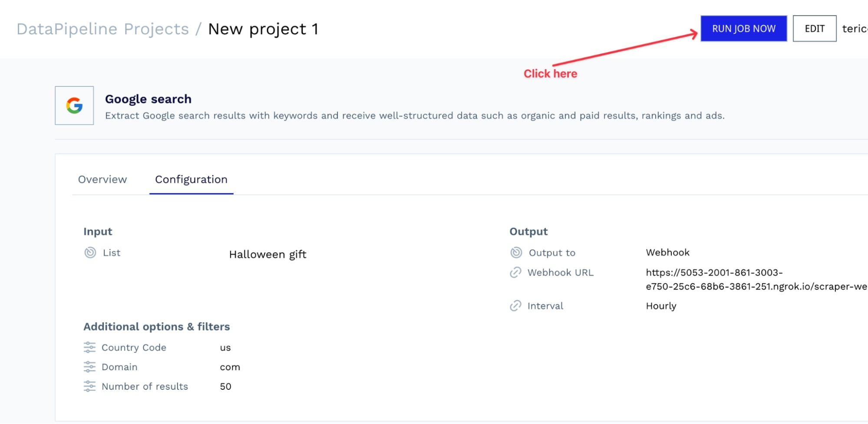Open the DataPipeline Projects breadcrumb link
Image resolution: width=868 pixels, height=424 pixels.
[x=103, y=29]
